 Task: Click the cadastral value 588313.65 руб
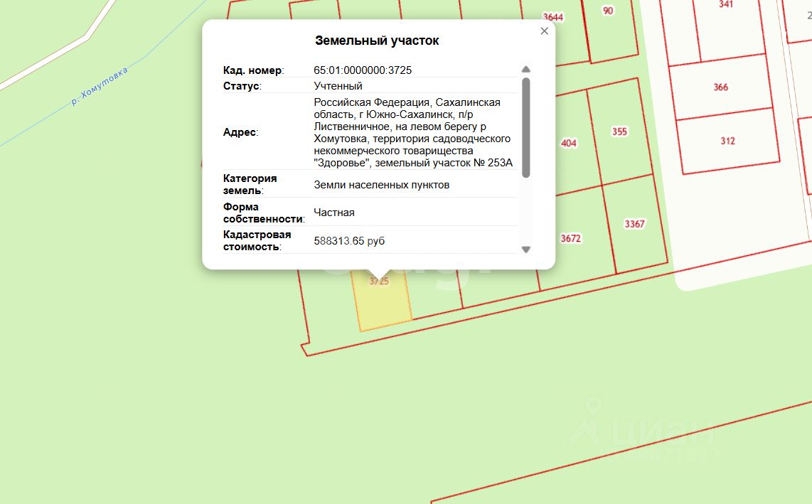pyautogui.click(x=349, y=241)
